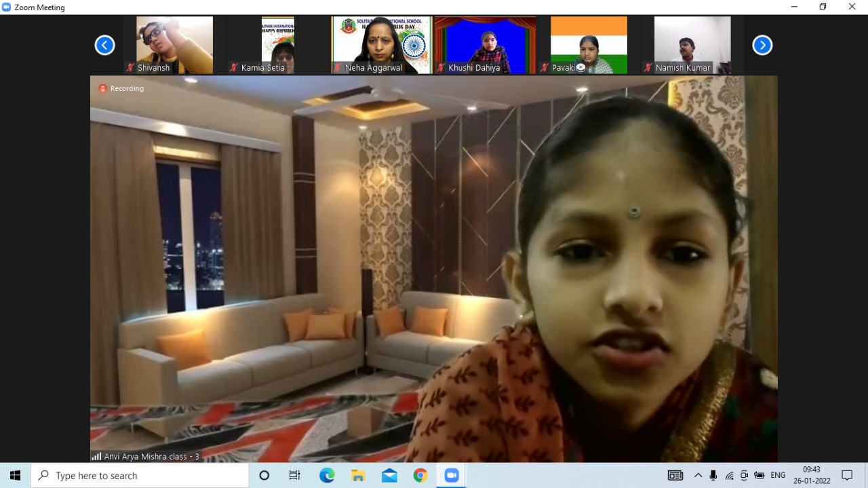Screen dimensions: 868x488
Task: Click the Zoom app icon on the taskbar
Action: (452, 475)
